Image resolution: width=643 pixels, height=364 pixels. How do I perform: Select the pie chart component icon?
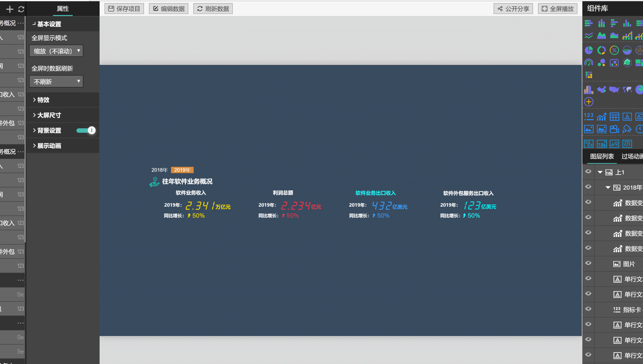(x=589, y=50)
